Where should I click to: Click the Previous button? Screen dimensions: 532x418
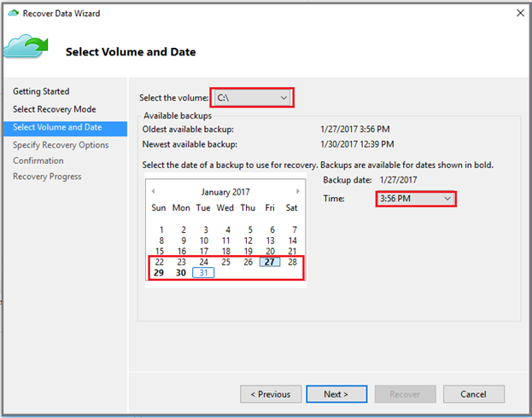click(271, 394)
